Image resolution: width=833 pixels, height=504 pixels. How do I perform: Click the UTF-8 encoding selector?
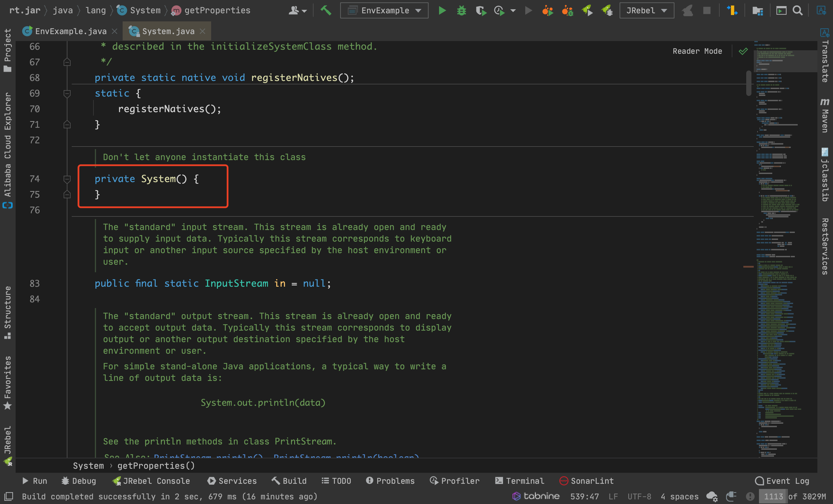[639, 496]
